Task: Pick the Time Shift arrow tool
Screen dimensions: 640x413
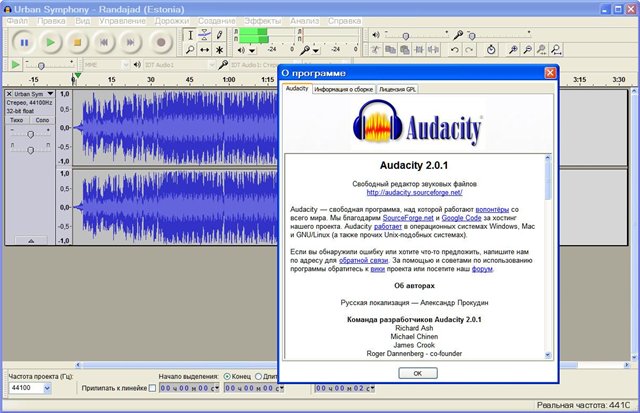Action: (205, 49)
